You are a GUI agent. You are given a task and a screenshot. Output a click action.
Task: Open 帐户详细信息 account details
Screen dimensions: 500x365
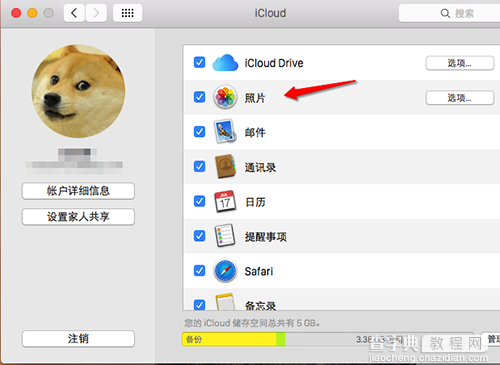(78, 191)
